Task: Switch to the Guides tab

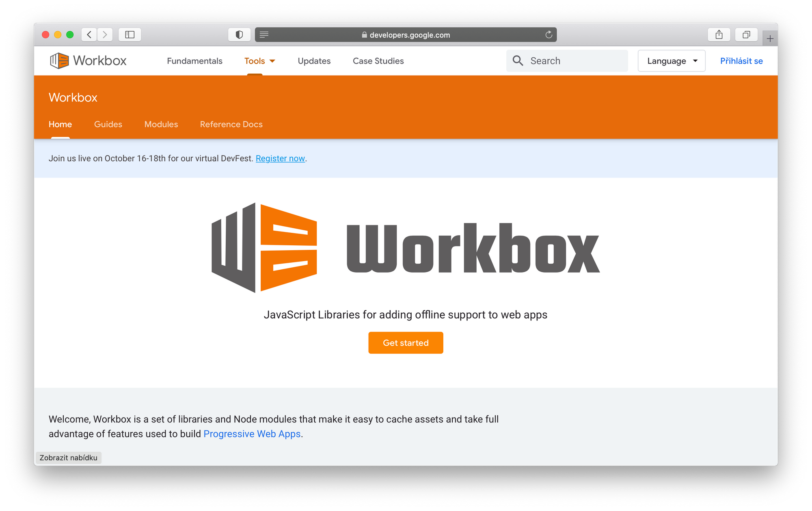Action: click(108, 124)
